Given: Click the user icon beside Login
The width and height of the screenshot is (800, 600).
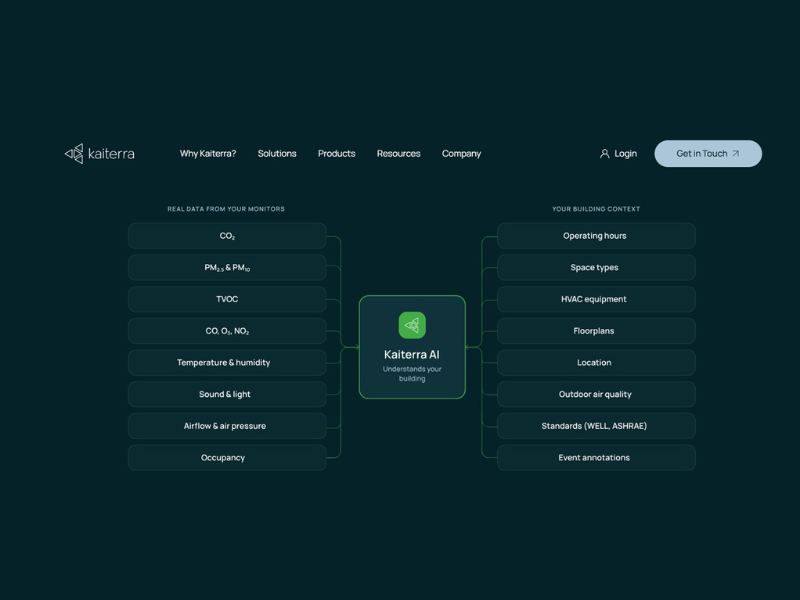Looking at the screenshot, I should 605,154.
